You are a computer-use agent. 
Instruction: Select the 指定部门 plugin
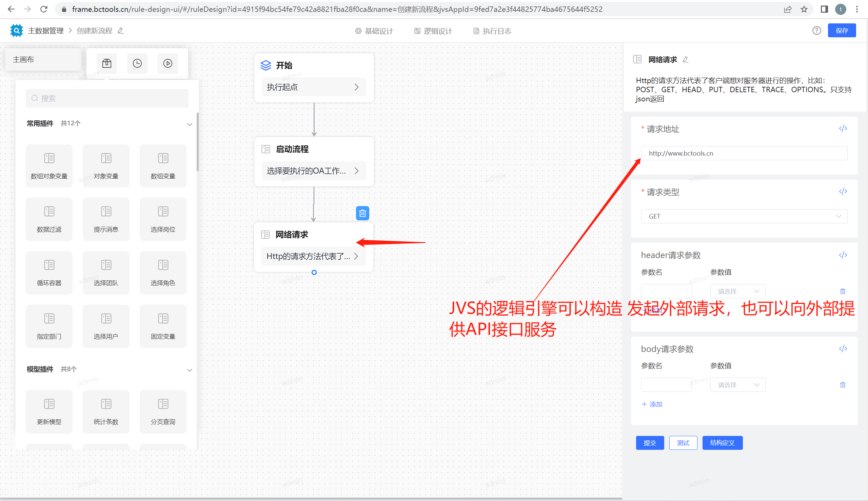pos(49,326)
